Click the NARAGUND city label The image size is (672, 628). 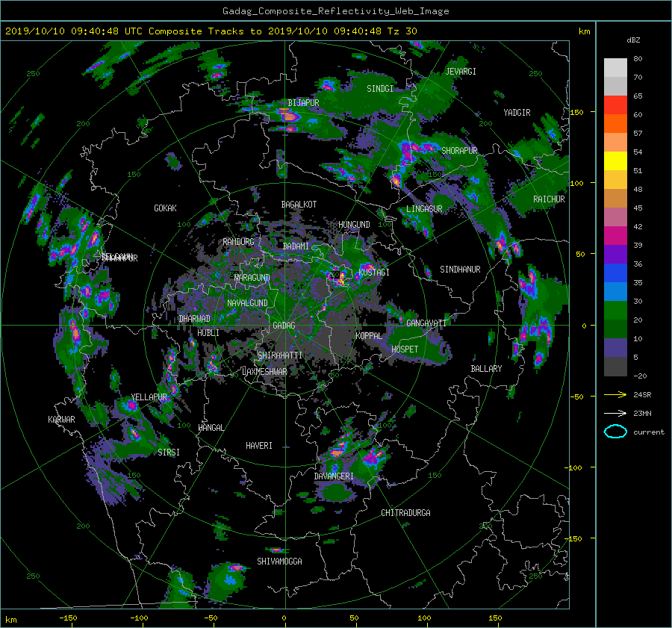[x=252, y=278]
